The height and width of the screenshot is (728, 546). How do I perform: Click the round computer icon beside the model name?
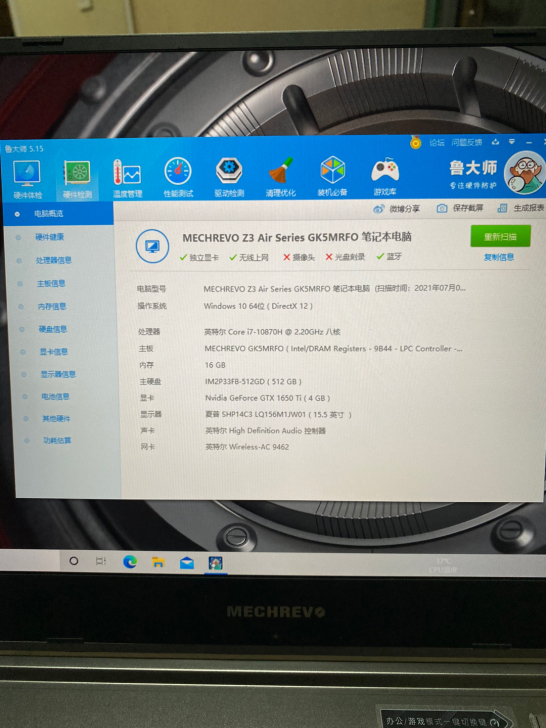(x=152, y=246)
